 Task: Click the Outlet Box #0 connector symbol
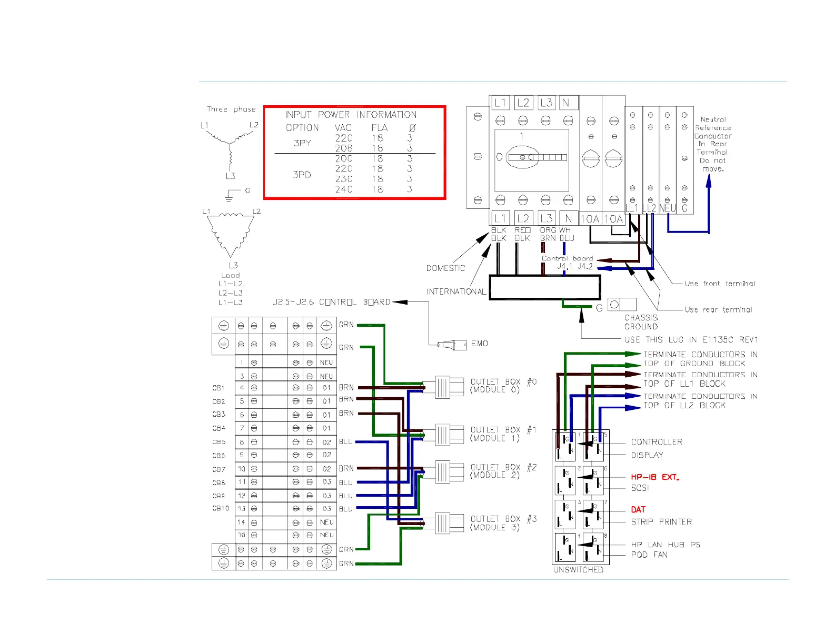tap(443, 388)
